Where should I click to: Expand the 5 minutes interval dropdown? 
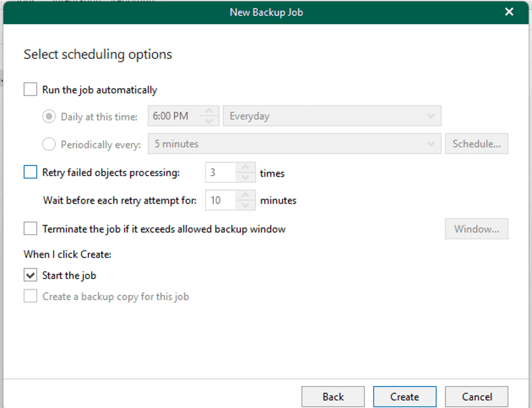point(294,144)
